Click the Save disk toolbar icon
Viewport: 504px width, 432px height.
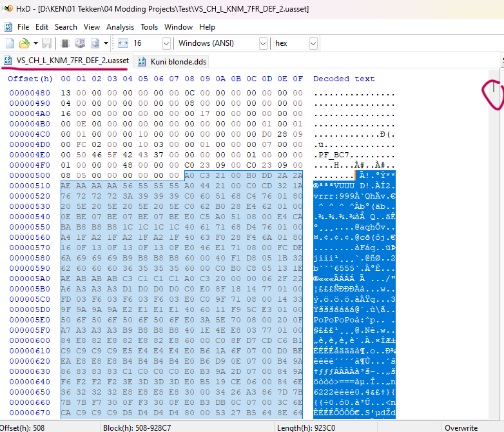[47, 43]
